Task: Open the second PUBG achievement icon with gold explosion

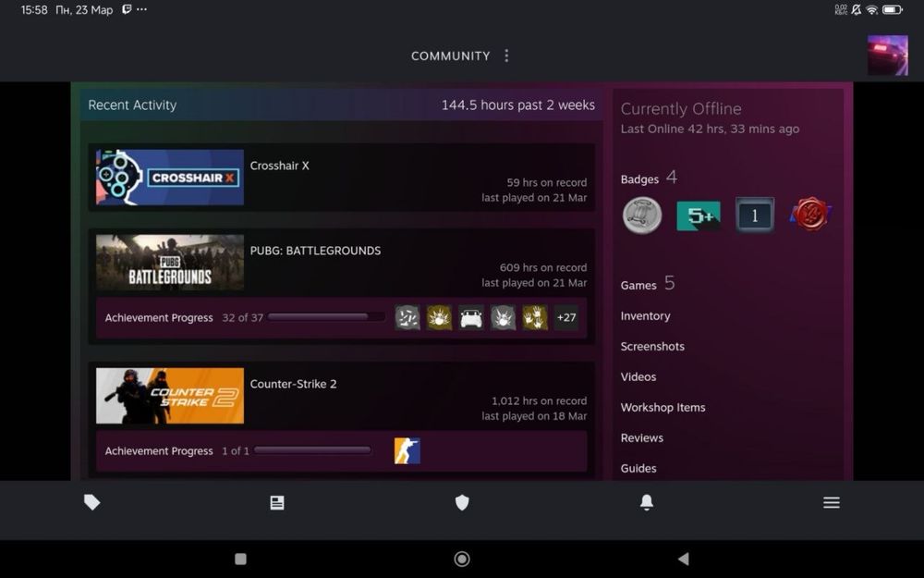Action: pos(439,317)
